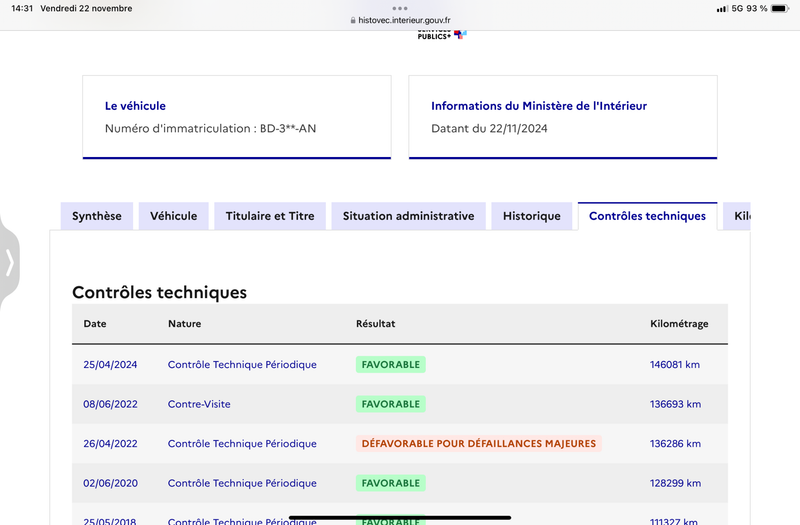Select the 25/04/2024 date cell
Viewport: 800px width, 525px height.
(110, 365)
